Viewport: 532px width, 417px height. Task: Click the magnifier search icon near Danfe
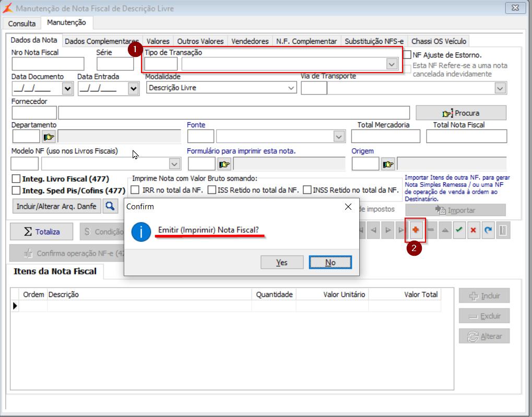110,206
